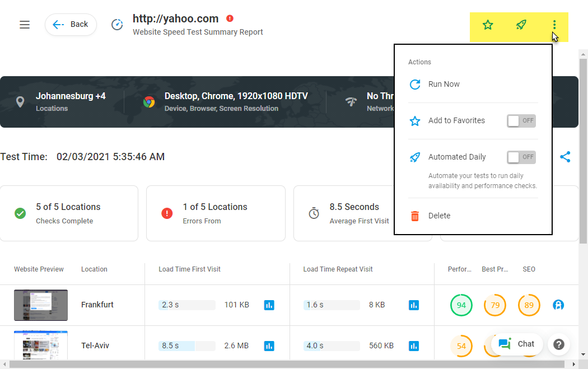Click Johannesburg +4 locations text
588x369 pixels.
point(71,96)
